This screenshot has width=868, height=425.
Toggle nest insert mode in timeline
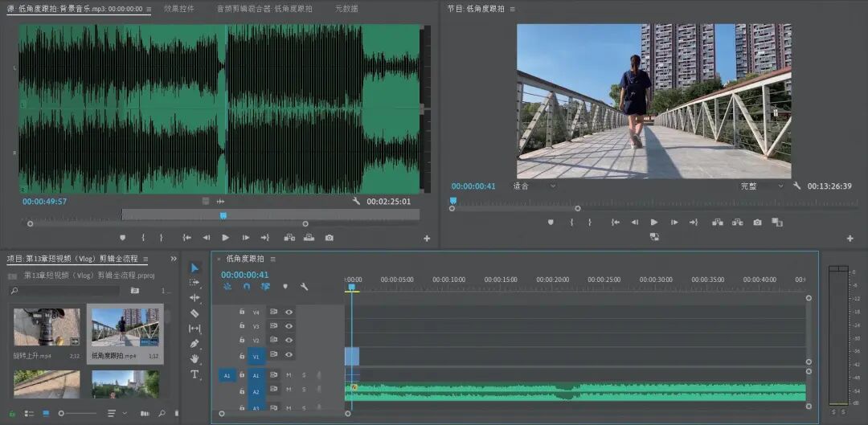[227, 287]
